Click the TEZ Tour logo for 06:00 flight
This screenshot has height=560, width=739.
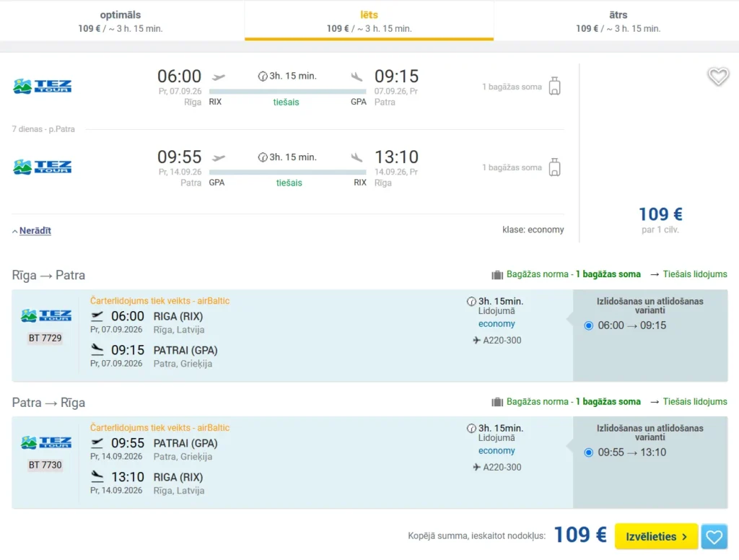(43, 87)
